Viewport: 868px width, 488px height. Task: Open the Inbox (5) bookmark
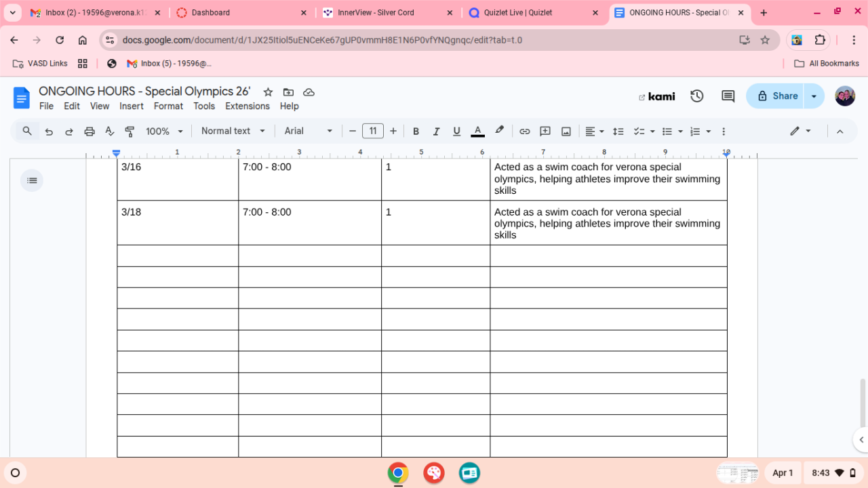pyautogui.click(x=170, y=64)
